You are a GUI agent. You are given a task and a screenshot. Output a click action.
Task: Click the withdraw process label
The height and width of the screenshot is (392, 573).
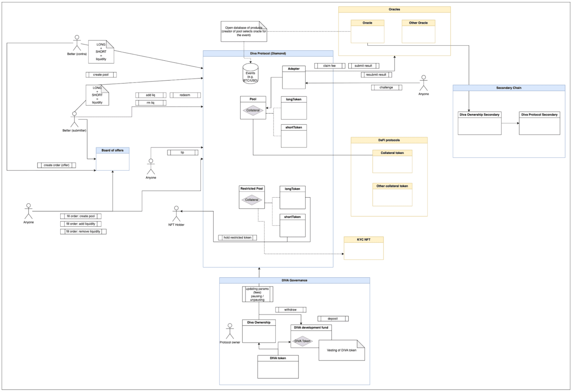click(x=291, y=310)
